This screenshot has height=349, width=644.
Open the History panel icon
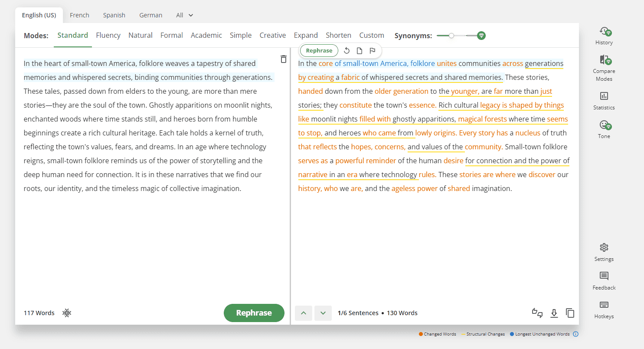tap(604, 32)
